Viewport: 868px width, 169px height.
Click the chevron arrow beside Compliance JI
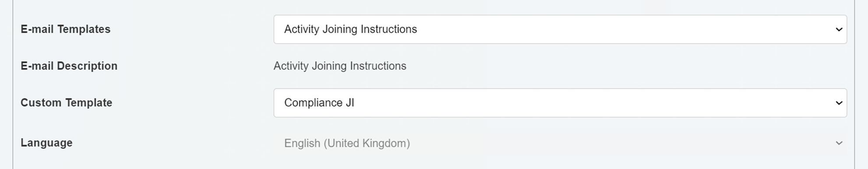tap(839, 103)
